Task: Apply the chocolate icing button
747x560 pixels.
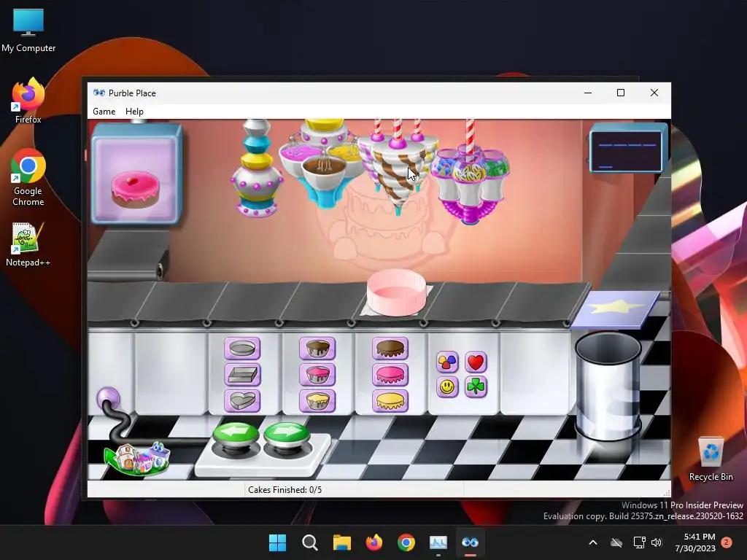Action: click(x=390, y=349)
